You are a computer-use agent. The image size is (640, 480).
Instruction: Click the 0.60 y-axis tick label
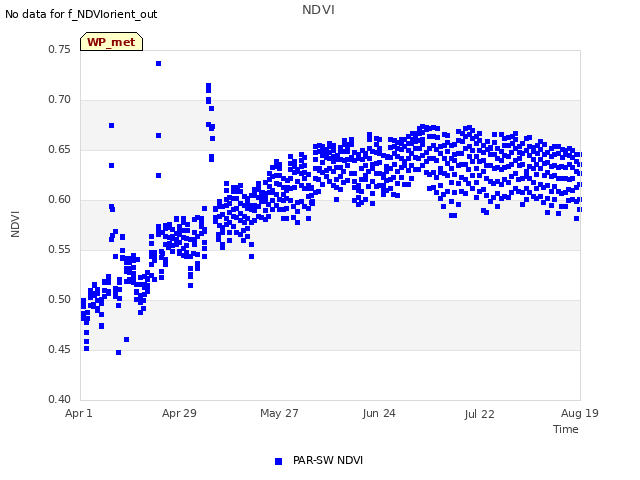(x=59, y=199)
